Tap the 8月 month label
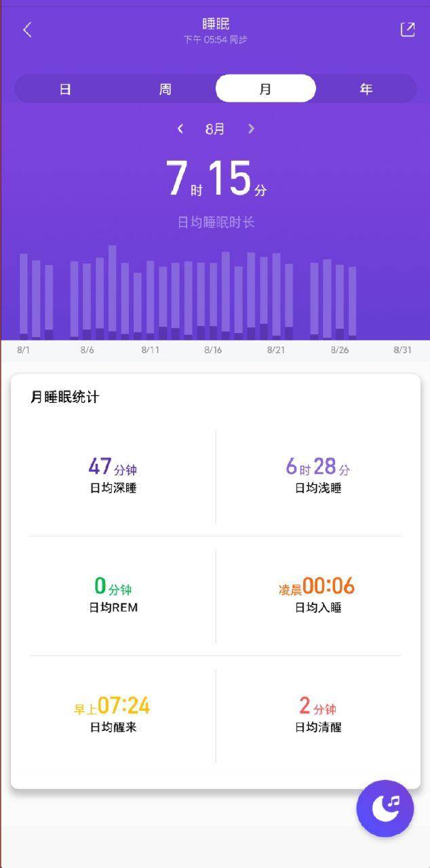Screen dimensions: 430x868 pos(215,129)
